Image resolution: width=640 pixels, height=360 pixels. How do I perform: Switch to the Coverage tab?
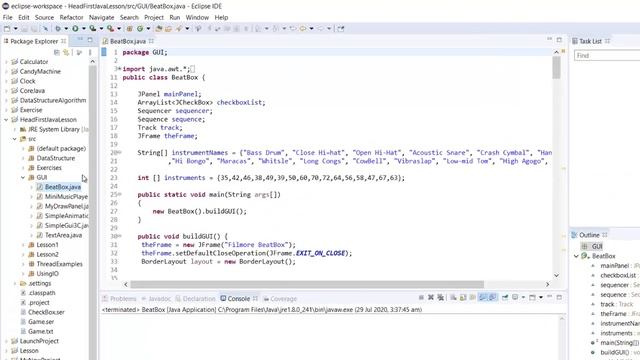(x=280, y=299)
